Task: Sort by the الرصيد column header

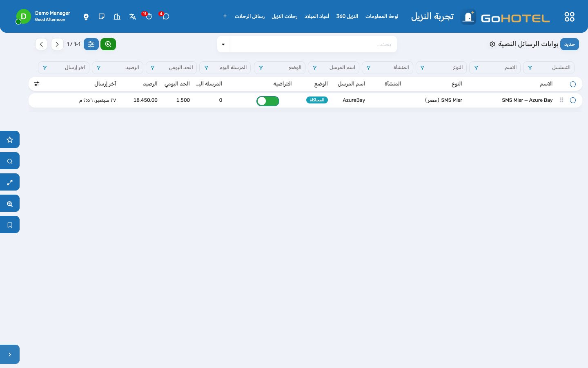Action: pyautogui.click(x=150, y=84)
